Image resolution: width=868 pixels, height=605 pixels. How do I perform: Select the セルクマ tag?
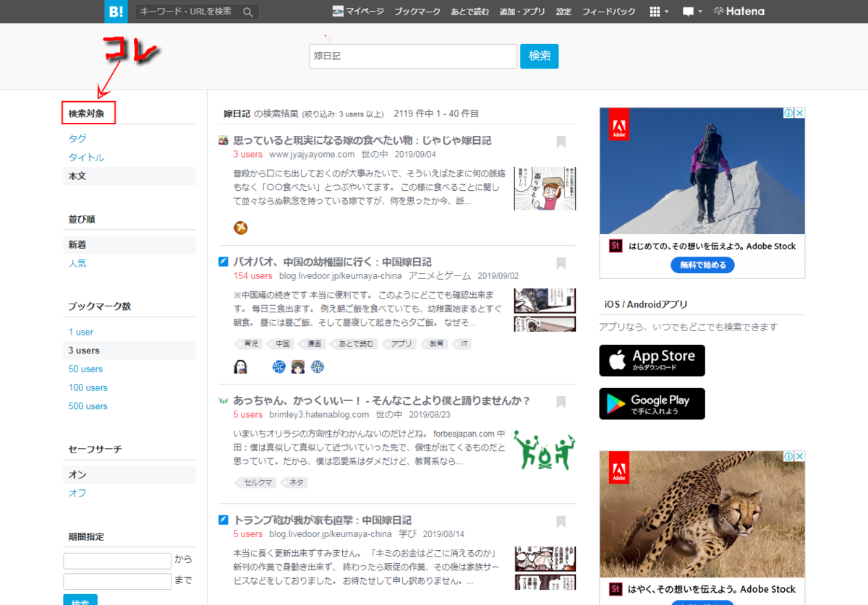point(256,483)
